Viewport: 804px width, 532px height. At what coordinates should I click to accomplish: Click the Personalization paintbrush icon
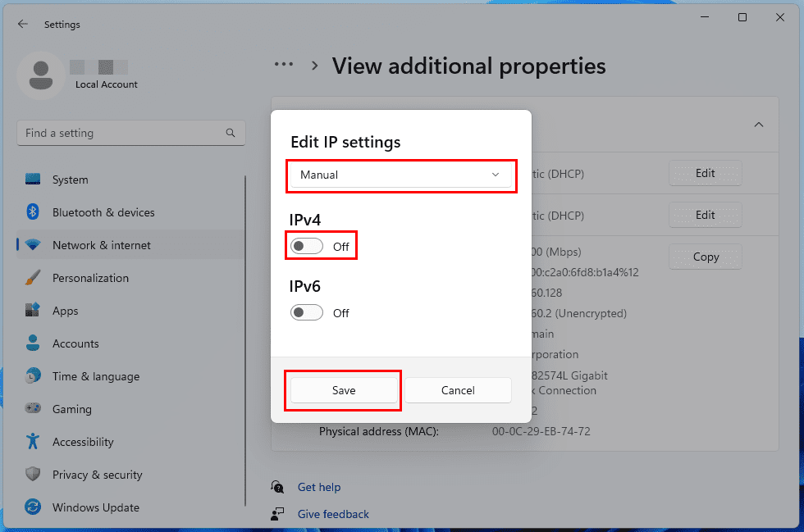tap(33, 278)
